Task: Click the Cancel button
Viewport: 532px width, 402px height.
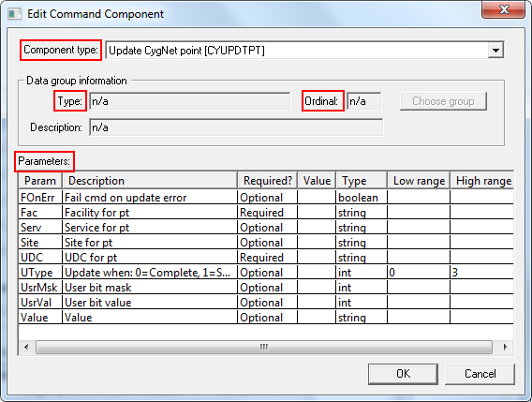Action: [x=480, y=374]
